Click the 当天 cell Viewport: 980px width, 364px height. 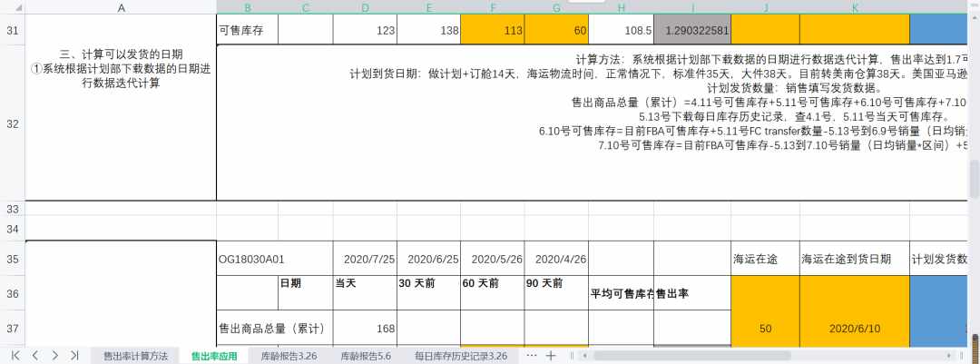tap(365, 292)
